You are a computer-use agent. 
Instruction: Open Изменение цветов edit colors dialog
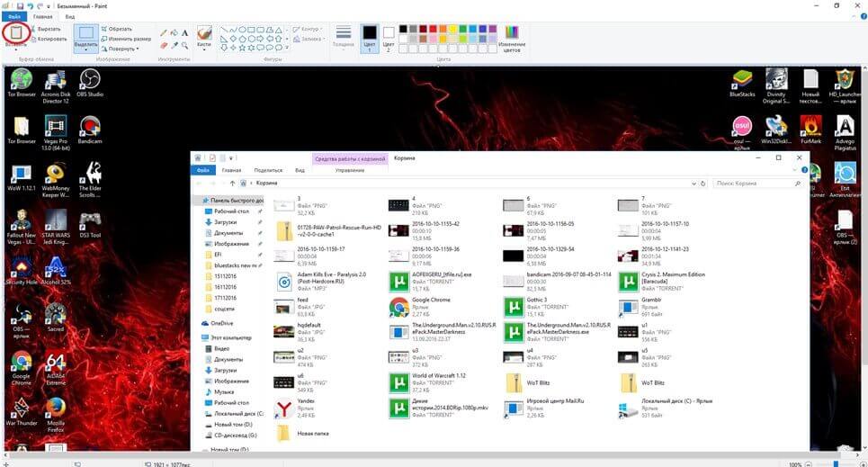tap(512, 36)
